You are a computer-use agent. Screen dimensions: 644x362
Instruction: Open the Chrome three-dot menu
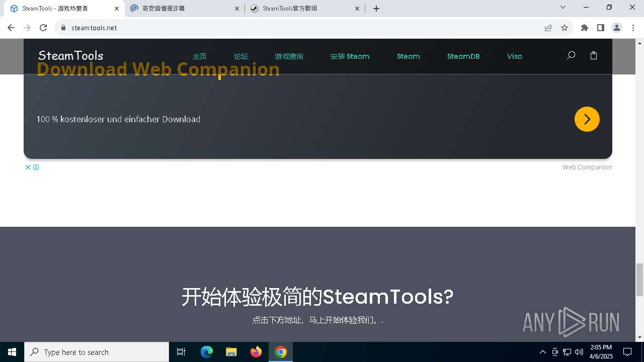click(633, 28)
